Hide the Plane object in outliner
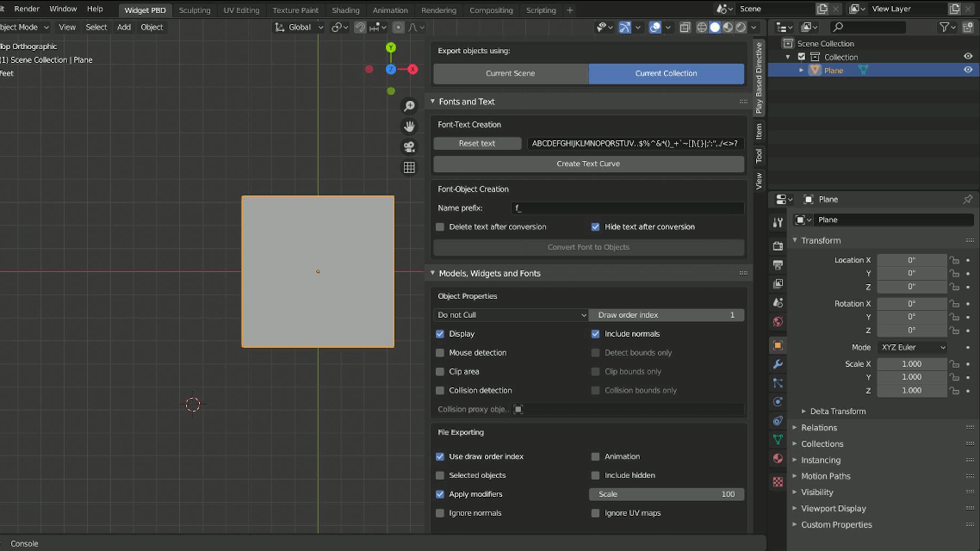980x551 pixels. (x=968, y=71)
